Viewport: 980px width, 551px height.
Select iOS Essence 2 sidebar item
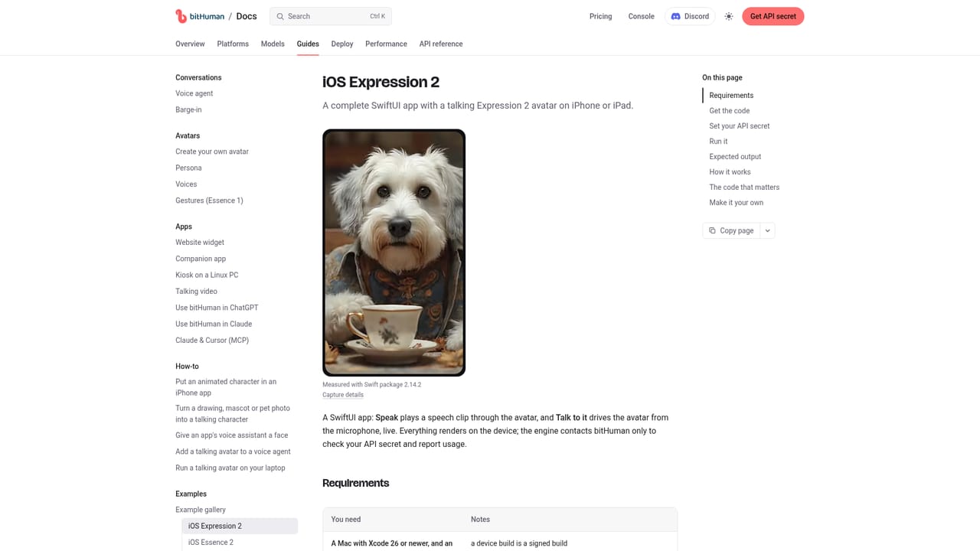point(211,543)
